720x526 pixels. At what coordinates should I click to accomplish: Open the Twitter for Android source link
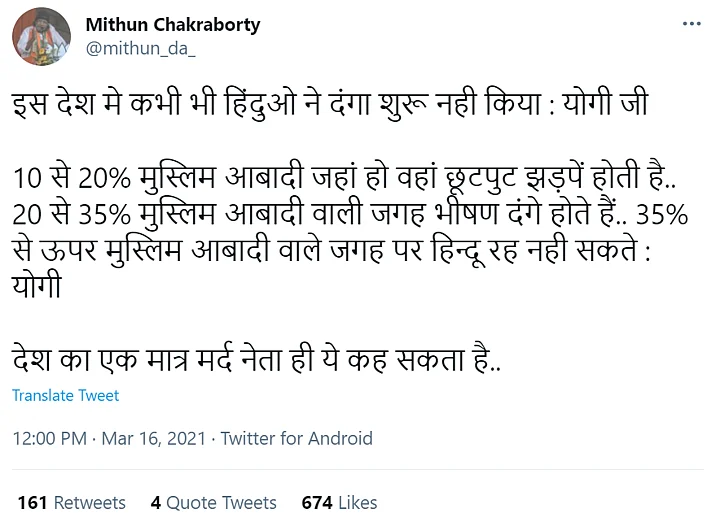(297, 438)
